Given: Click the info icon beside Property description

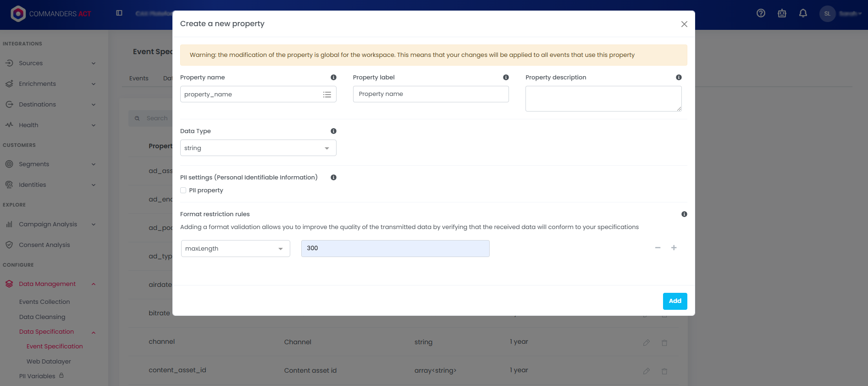Looking at the screenshot, I should point(679,78).
